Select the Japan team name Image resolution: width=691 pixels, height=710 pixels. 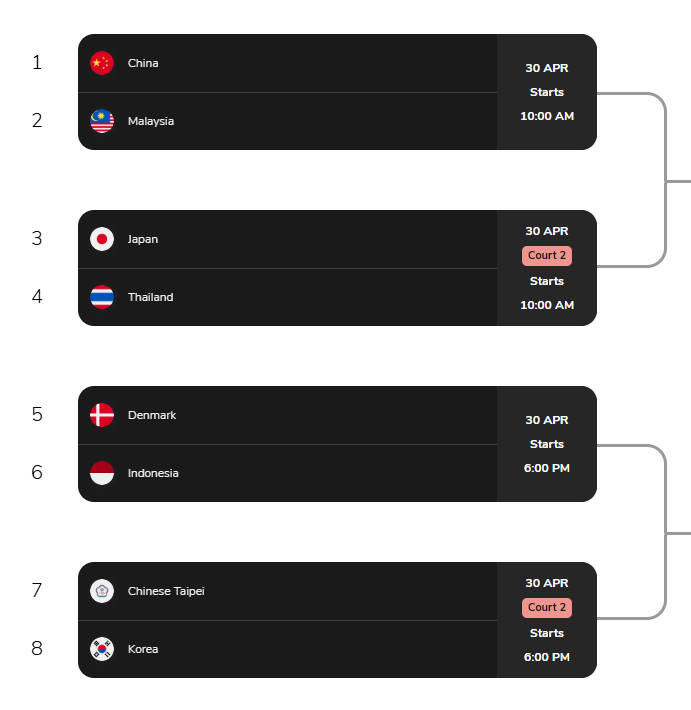pos(143,239)
